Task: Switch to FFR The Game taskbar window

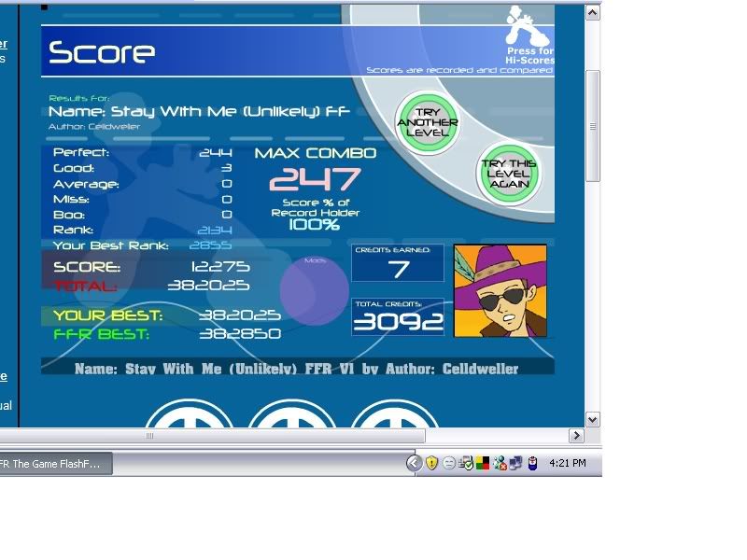Action: [x=54, y=463]
